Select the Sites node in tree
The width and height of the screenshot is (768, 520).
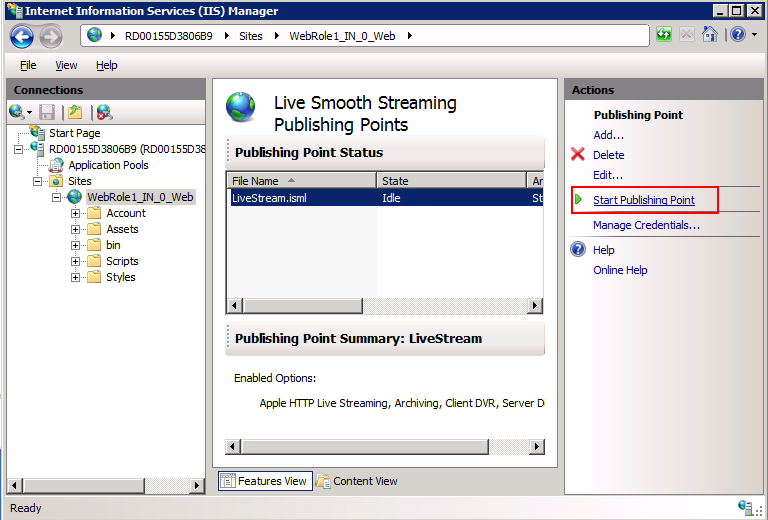80,181
